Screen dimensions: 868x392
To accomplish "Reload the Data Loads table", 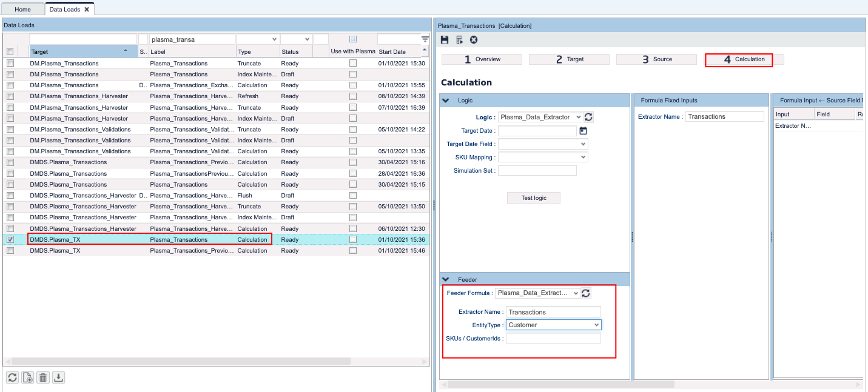I will tap(12, 377).
